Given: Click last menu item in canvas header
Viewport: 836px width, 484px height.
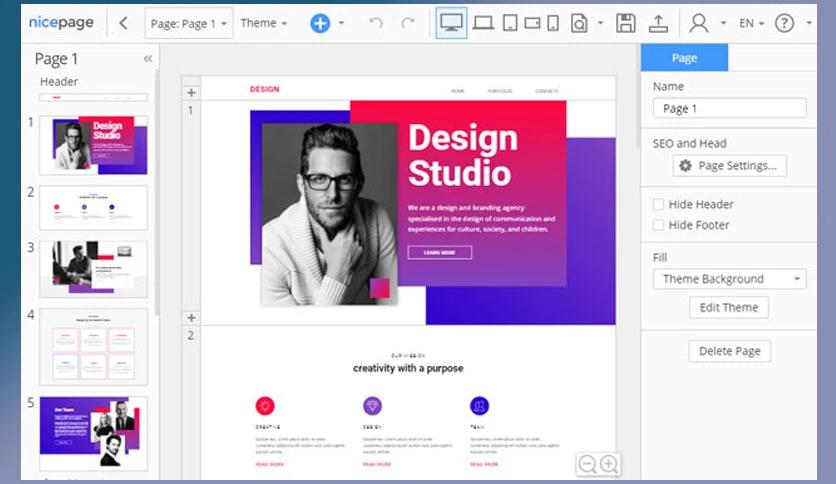Looking at the screenshot, I should pos(547,91).
